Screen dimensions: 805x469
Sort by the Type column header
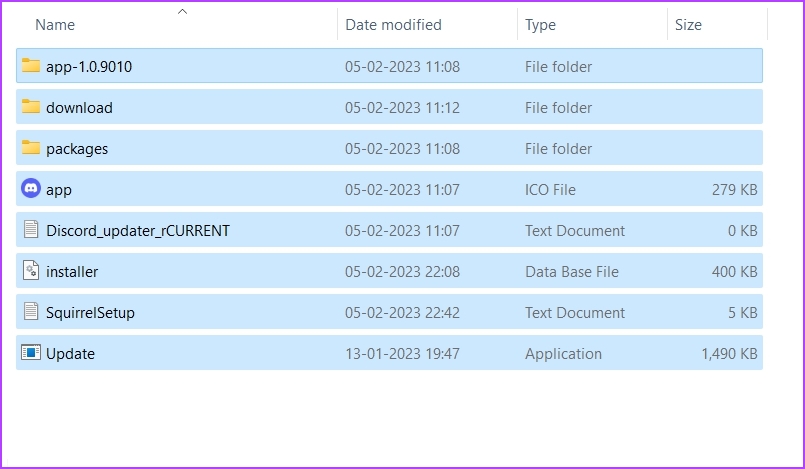[540, 25]
